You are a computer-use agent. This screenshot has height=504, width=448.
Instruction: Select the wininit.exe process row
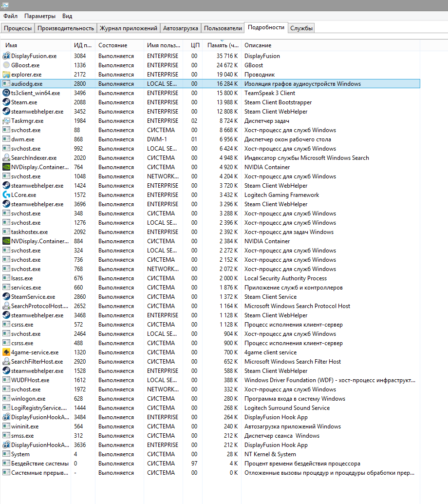pyautogui.click(x=210, y=426)
